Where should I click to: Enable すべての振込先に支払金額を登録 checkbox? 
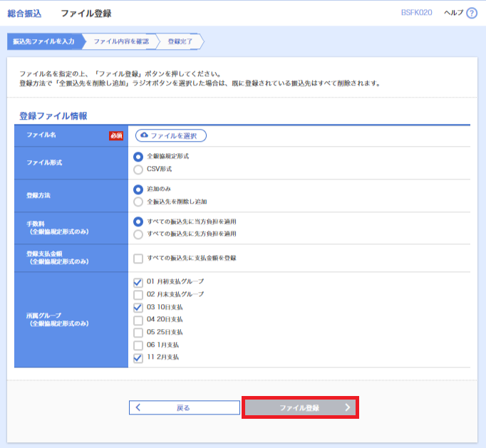pos(138,259)
